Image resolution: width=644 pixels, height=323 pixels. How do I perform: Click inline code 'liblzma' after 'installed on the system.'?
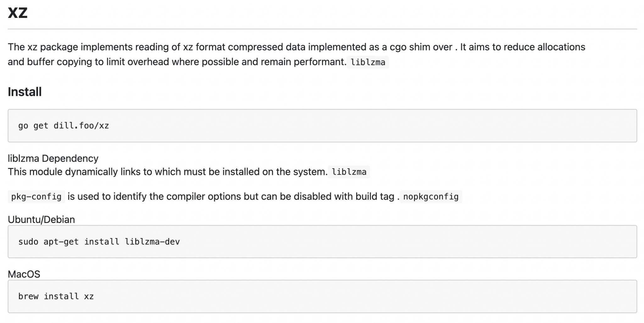coord(349,172)
